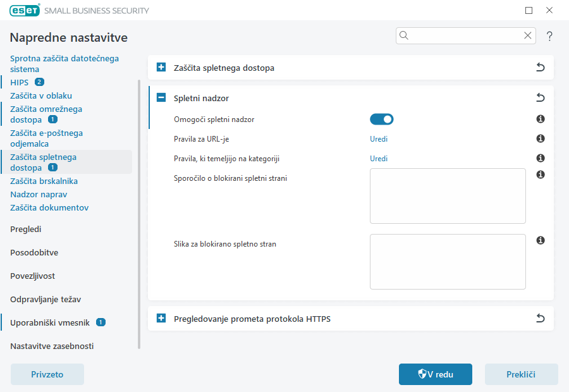
Task: Revert Pregledovanje prometa protokola HTTPS settings
Action: [x=541, y=318]
